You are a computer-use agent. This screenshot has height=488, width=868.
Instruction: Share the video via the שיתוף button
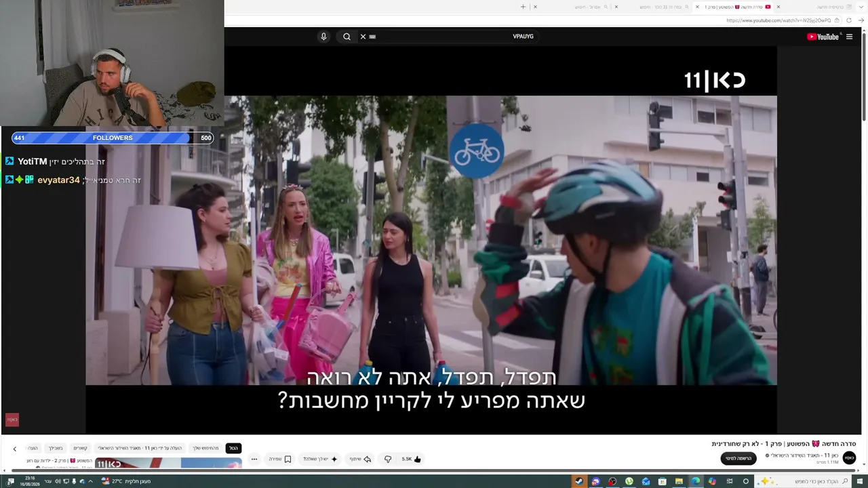click(360, 459)
